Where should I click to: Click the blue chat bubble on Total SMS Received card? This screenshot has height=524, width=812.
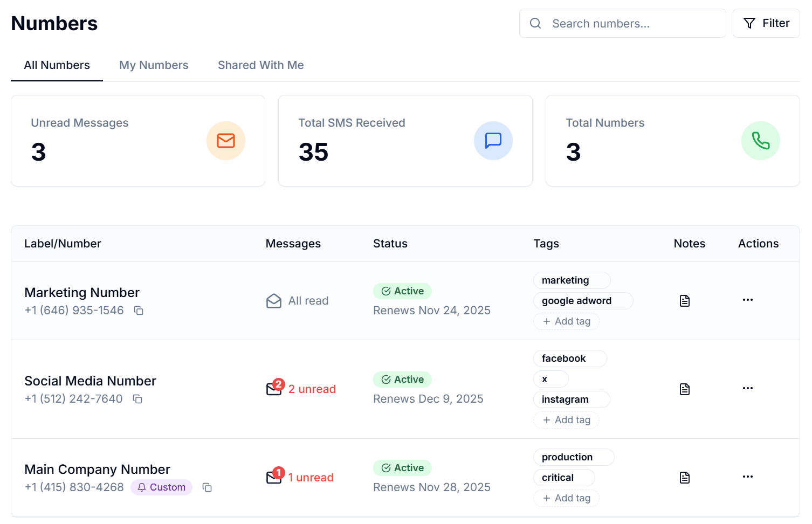point(493,141)
